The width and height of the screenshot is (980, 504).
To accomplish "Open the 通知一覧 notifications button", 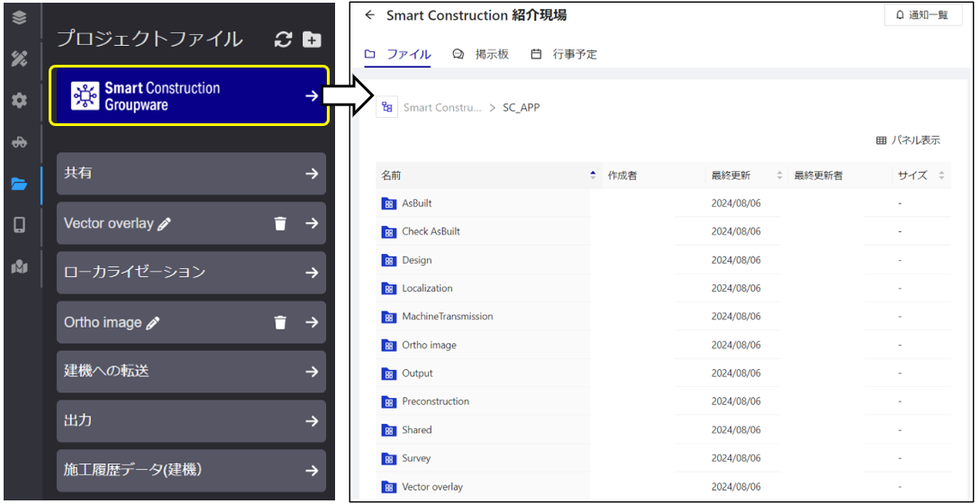I will tap(924, 15).
